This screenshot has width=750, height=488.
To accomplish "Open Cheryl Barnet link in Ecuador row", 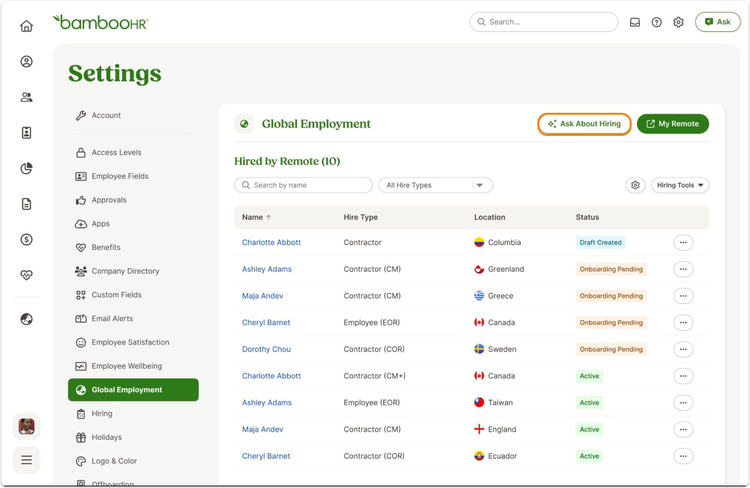I will click(x=266, y=456).
